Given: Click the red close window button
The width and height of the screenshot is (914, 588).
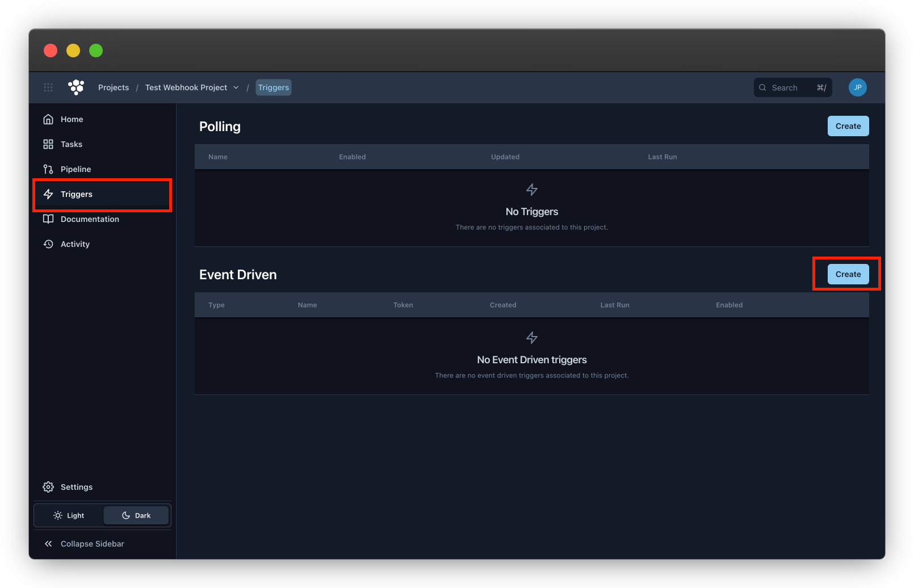Looking at the screenshot, I should [51, 51].
